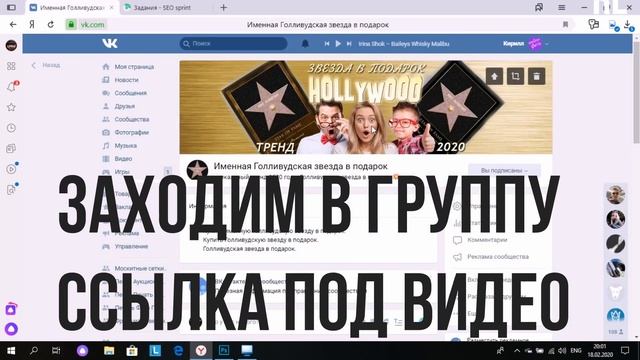Viewport: 640px width, 360px height.
Task: Focus the VK search field
Action: click(233, 44)
